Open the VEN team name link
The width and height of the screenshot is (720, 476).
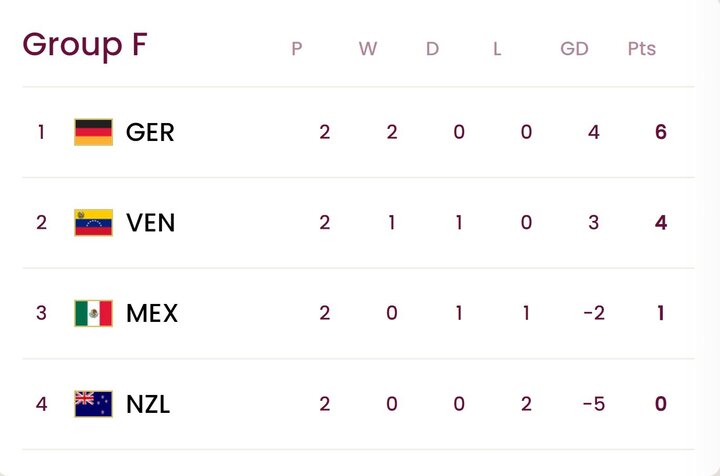point(151,222)
